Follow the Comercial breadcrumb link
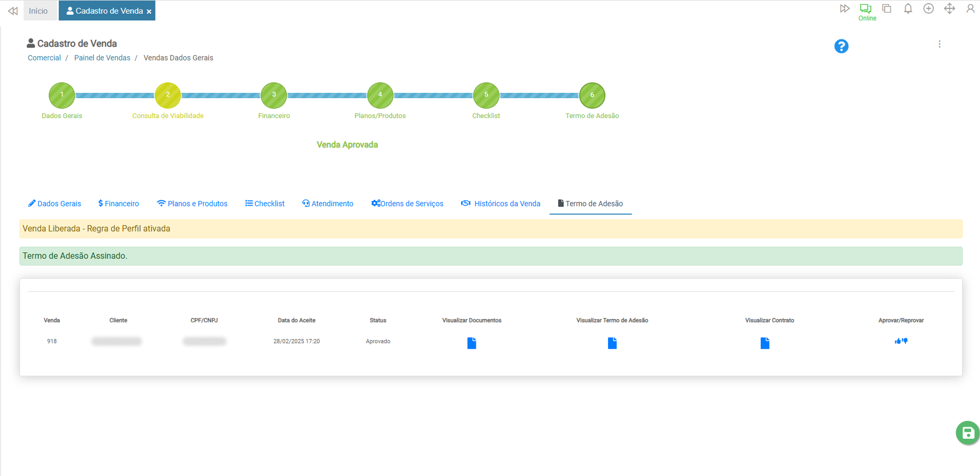Image resolution: width=980 pixels, height=476 pixels. click(x=44, y=58)
